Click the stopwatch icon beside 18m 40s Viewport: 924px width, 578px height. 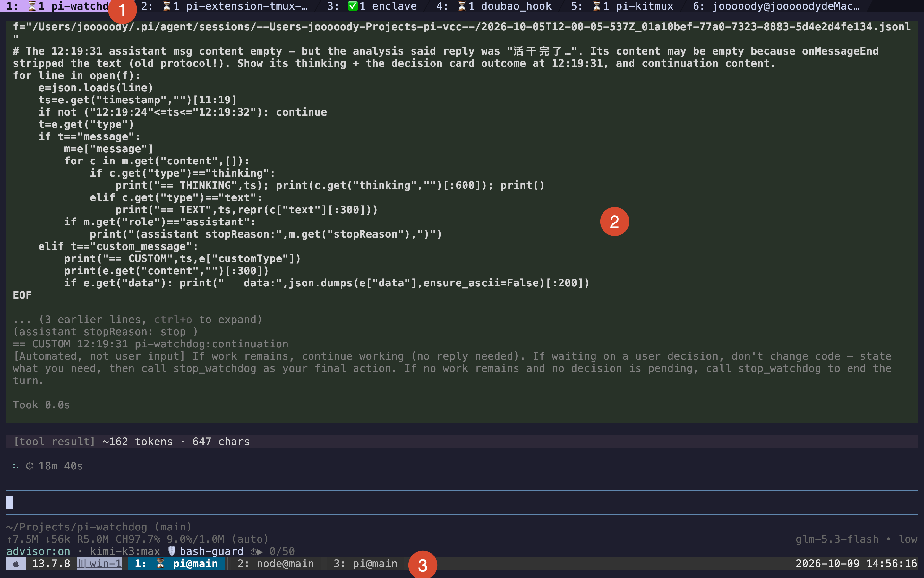pyautogui.click(x=30, y=466)
